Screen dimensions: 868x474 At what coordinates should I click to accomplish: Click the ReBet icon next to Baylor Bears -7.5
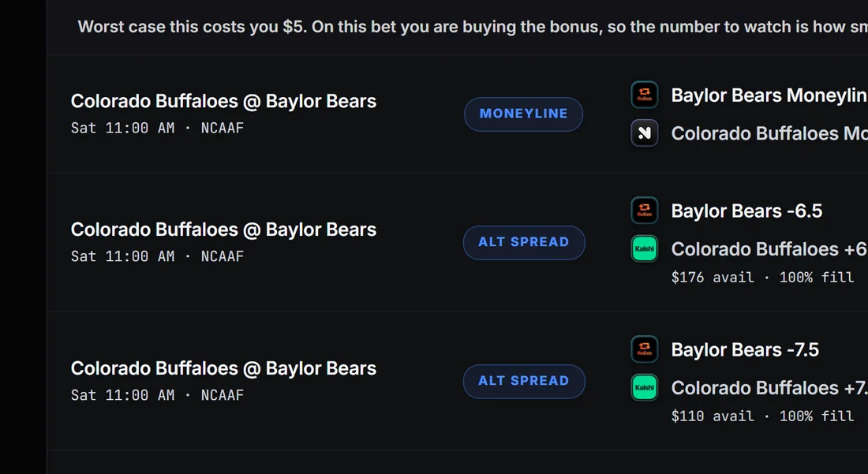click(645, 349)
